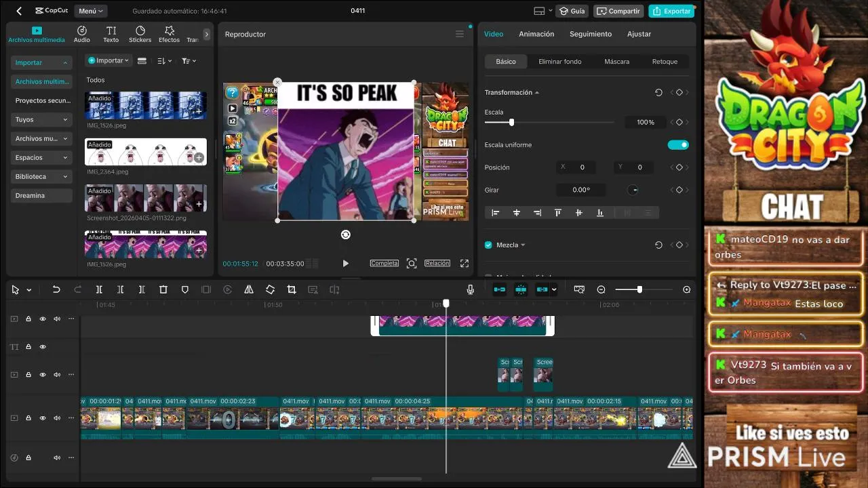Click the back arrow beside CapCut logo
This screenshot has width=868, height=488.
pos(19,11)
